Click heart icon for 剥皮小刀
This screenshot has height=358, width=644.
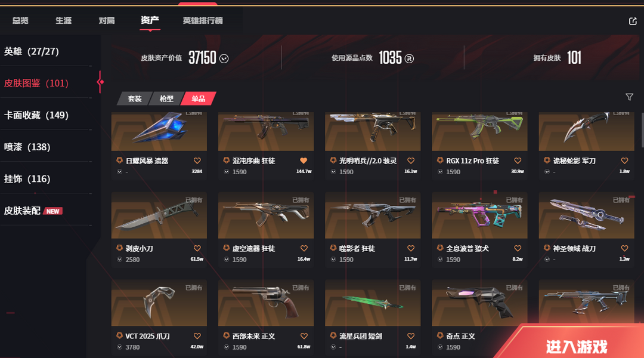pyautogui.click(x=197, y=248)
